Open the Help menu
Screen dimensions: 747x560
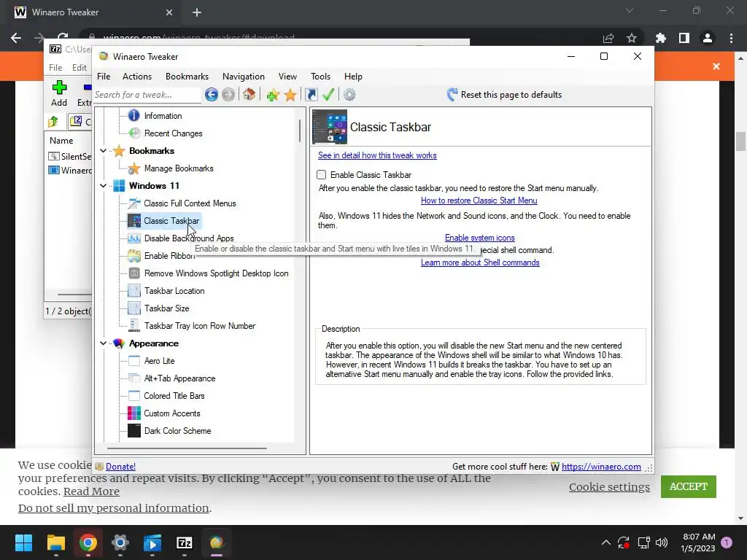click(354, 76)
